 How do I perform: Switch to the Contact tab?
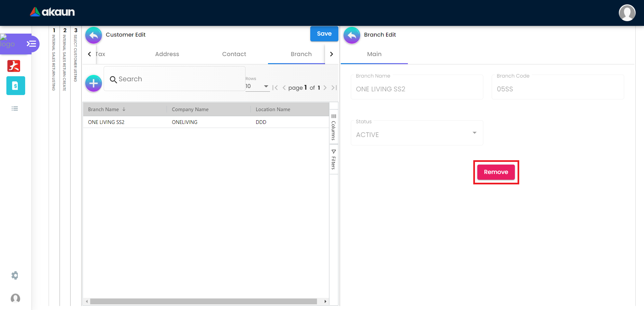[234, 54]
